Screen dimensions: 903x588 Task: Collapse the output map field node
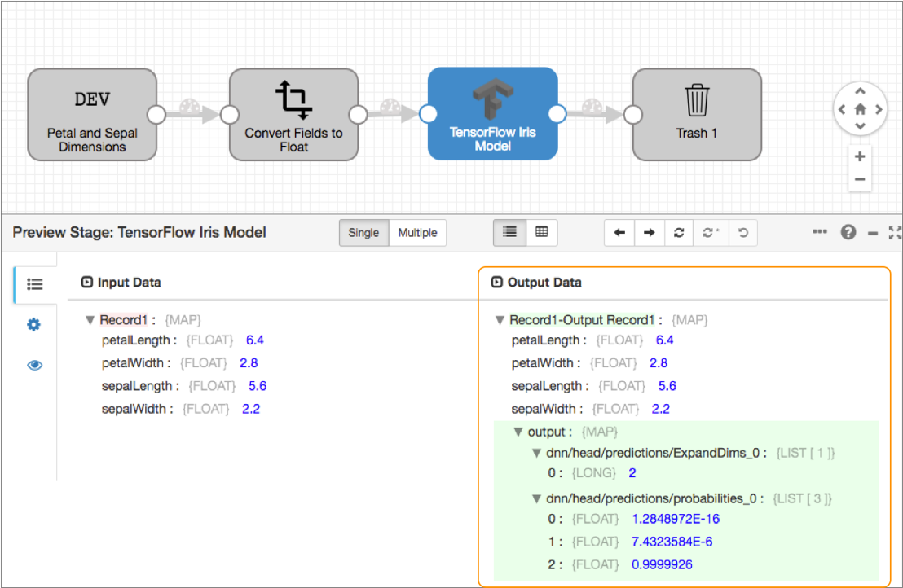518,432
